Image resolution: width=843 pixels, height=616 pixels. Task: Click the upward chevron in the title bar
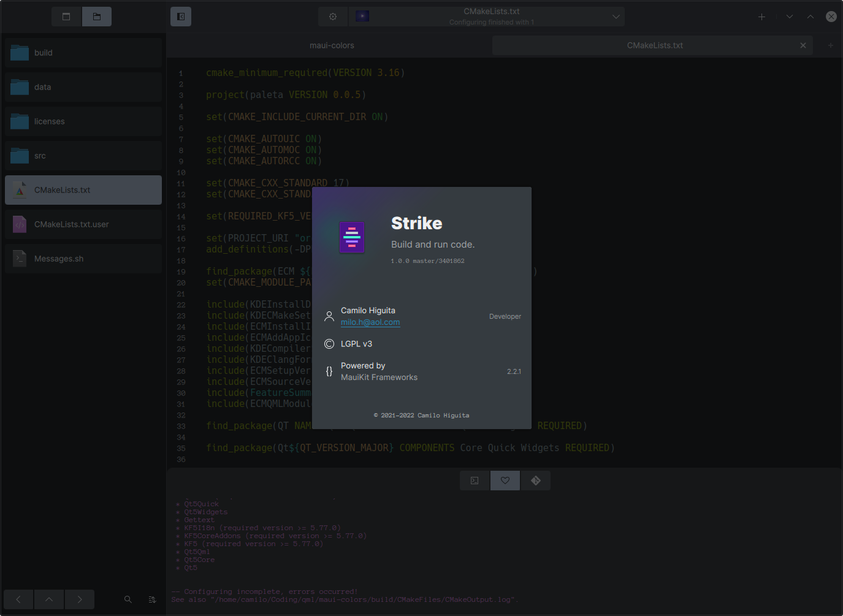(811, 17)
